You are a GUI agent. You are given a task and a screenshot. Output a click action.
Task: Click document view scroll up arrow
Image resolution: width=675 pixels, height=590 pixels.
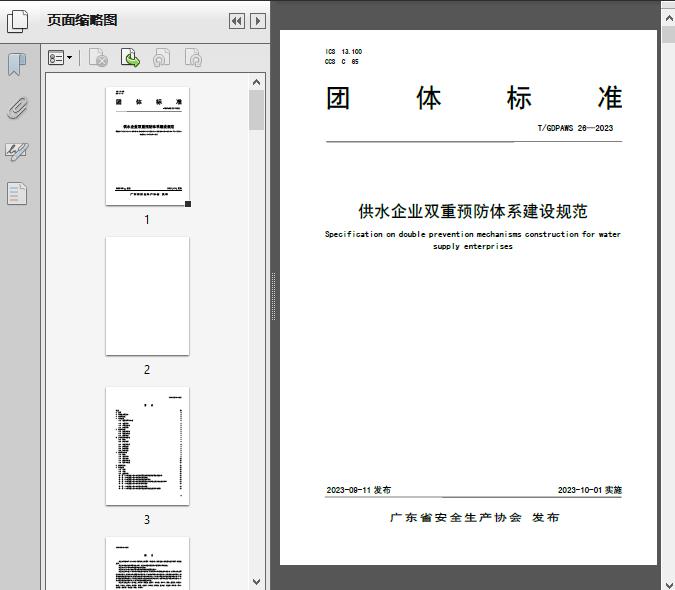click(669, 18)
